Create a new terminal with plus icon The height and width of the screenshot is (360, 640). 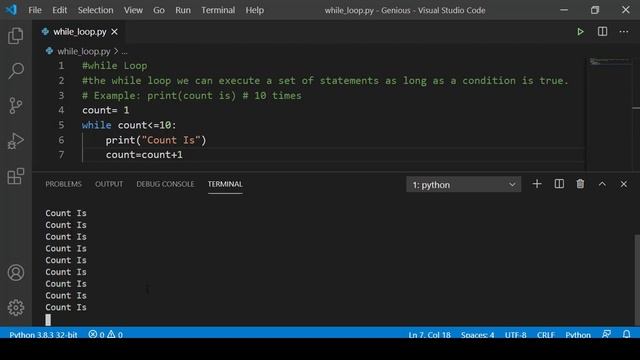pos(537,184)
